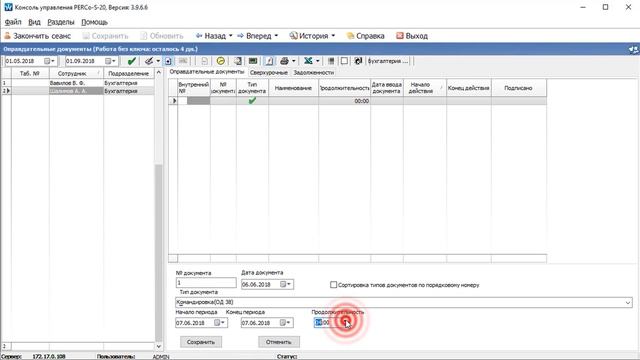Open the Помощь menu

[94, 22]
